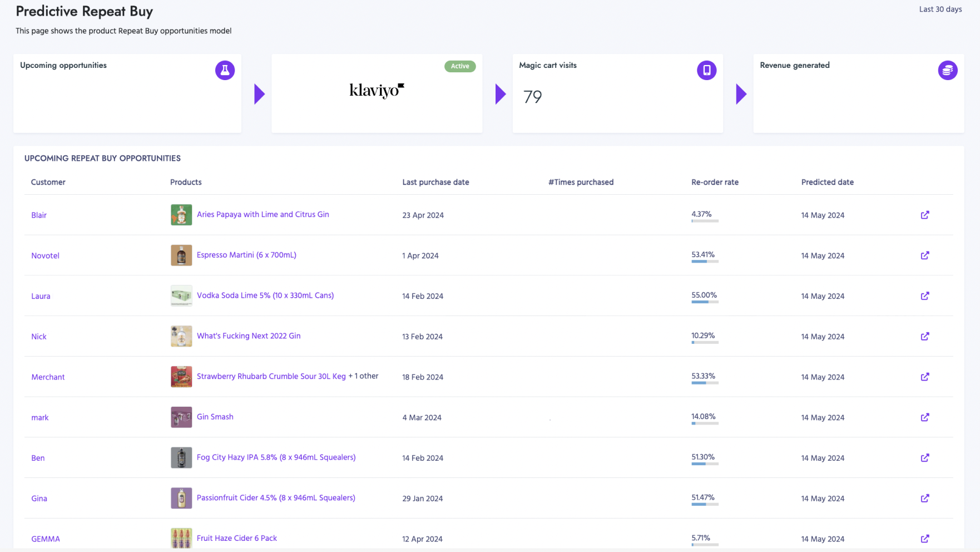Open Fog City Hazy IPA product link
Image resolution: width=980 pixels, height=552 pixels.
pos(276,457)
